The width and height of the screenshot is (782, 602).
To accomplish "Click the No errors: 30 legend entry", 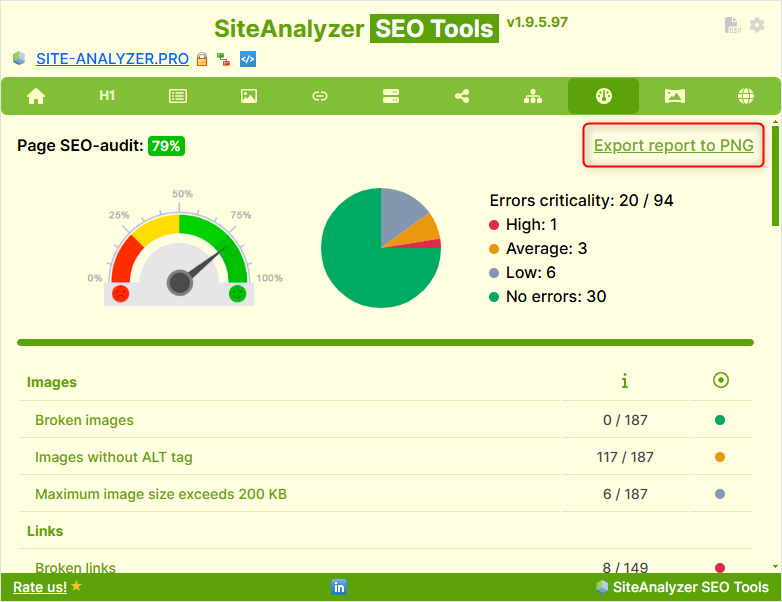I will point(548,296).
